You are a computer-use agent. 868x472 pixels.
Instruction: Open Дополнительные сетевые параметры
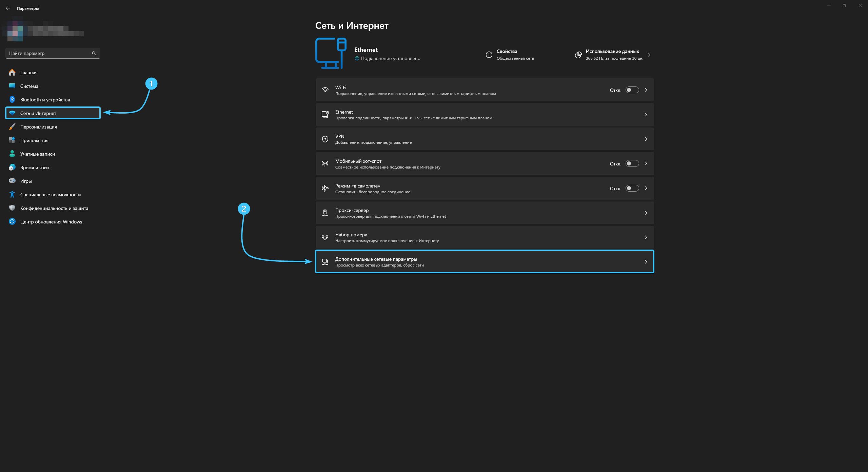[376, 259]
